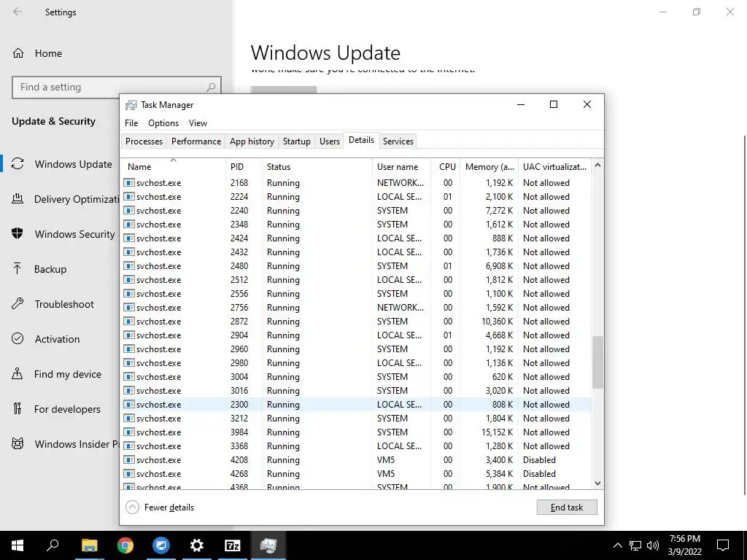Open the View menu in Task Manager
This screenshot has height=560, width=747.
198,122
